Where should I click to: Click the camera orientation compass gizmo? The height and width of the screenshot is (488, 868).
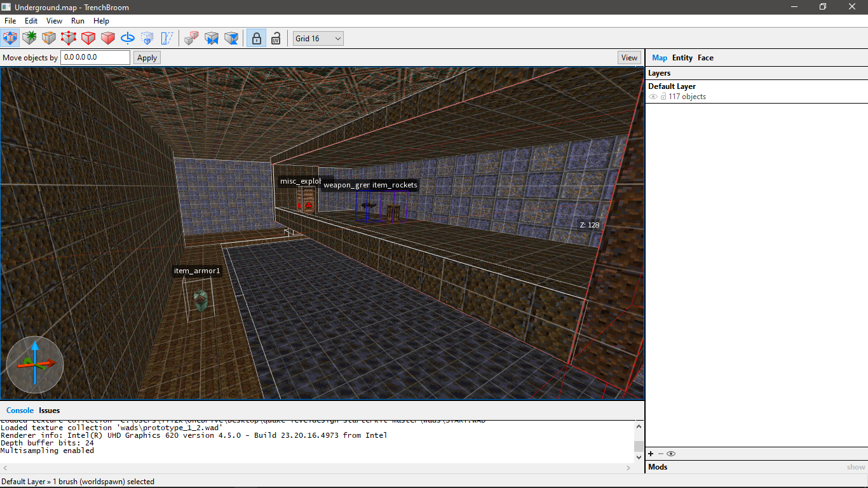pos(34,364)
